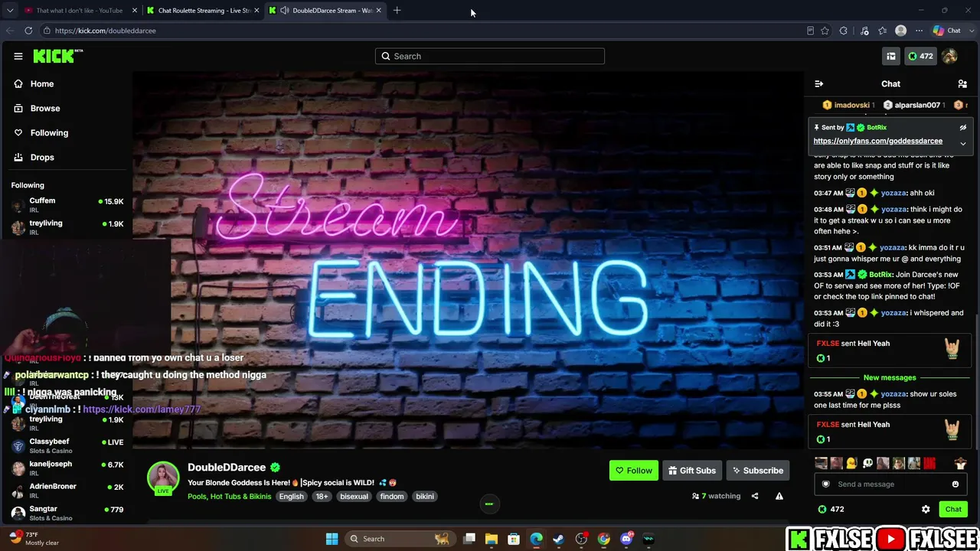This screenshot has height=551, width=980.
Task: Open reader view icon in address bar
Action: tap(810, 31)
